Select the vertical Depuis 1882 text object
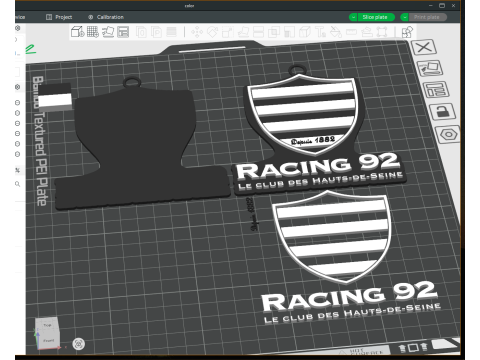The image size is (480, 360). (x=253, y=214)
